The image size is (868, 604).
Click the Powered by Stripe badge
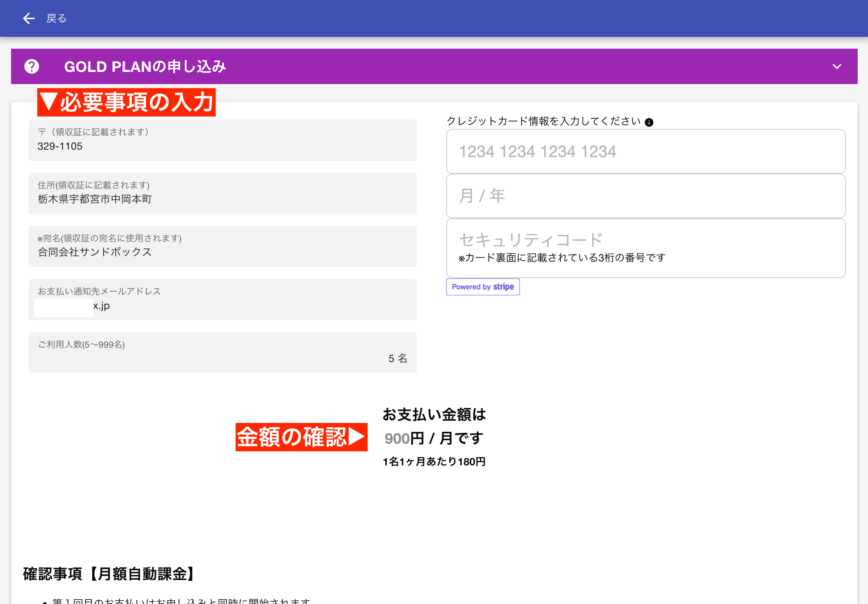[x=483, y=287]
